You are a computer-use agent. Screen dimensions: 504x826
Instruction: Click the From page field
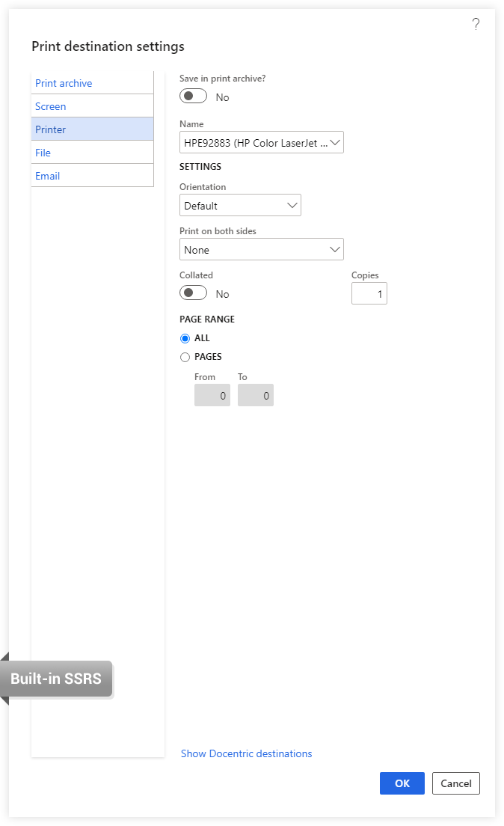pyautogui.click(x=212, y=395)
